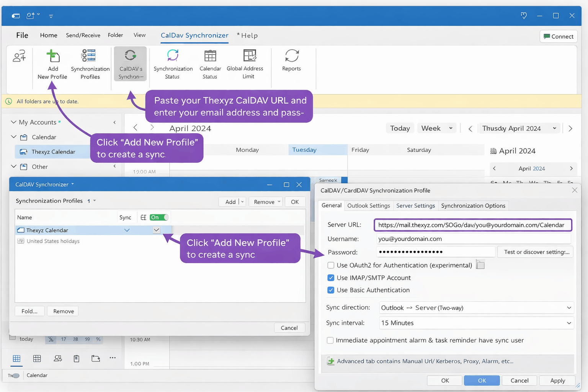Select Thexyz Calendar in the folder pane
The height and width of the screenshot is (392, 588).
(x=53, y=152)
